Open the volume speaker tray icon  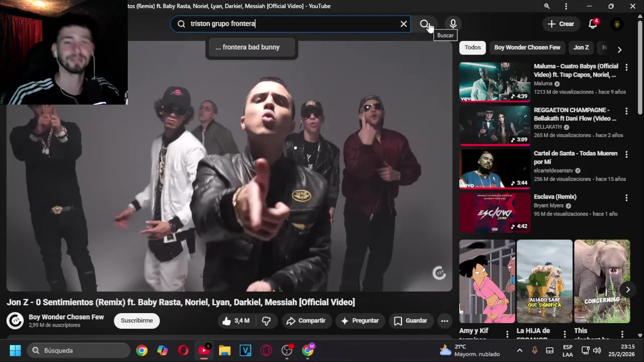(597, 350)
